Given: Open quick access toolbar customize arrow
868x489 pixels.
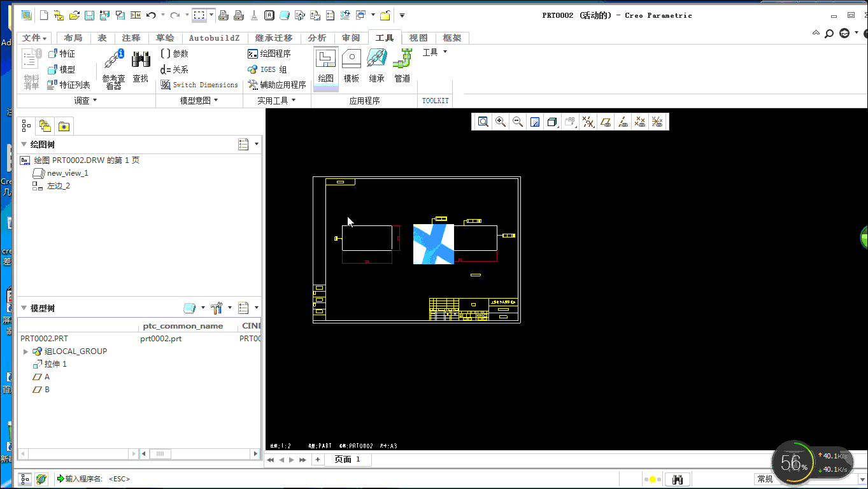Looking at the screenshot, I should pos(402,15).
